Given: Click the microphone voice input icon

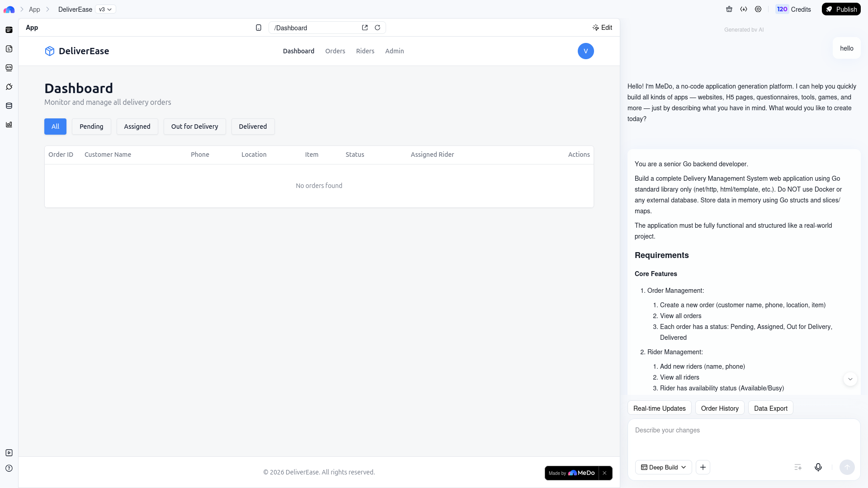Looking at the screenshot, I should [818, 467].
